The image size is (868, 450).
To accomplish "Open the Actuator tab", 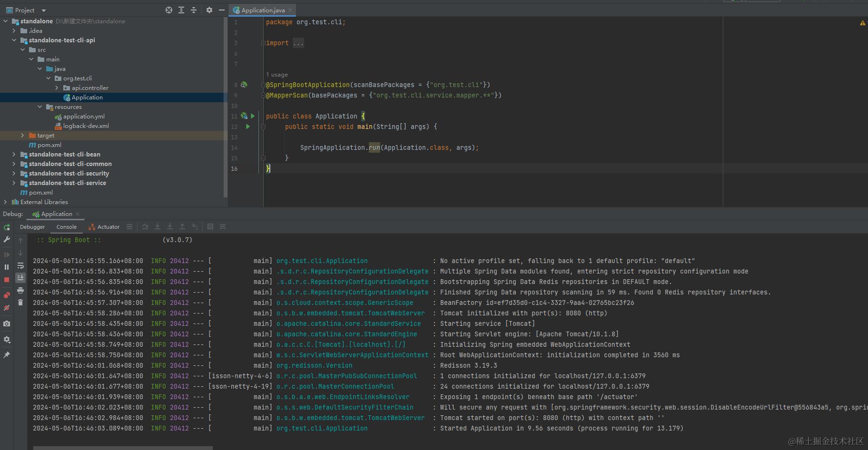I will click(104, 227).
